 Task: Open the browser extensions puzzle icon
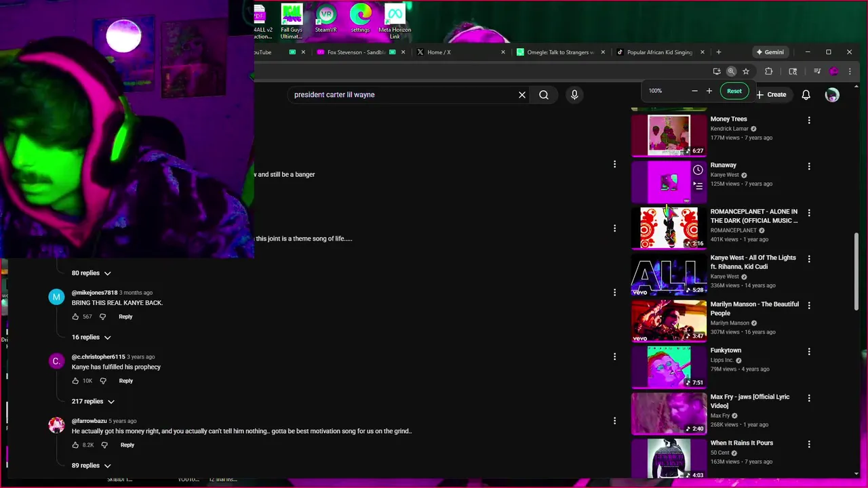769,71
